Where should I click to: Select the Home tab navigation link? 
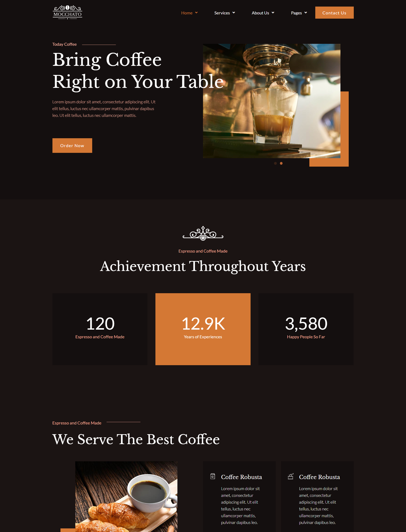186,12
